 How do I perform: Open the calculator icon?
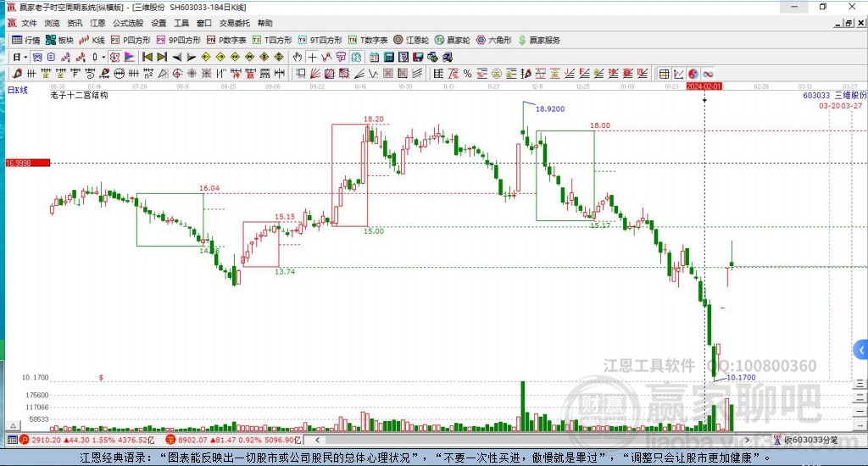pyautogui.click(x=388, y=57)
